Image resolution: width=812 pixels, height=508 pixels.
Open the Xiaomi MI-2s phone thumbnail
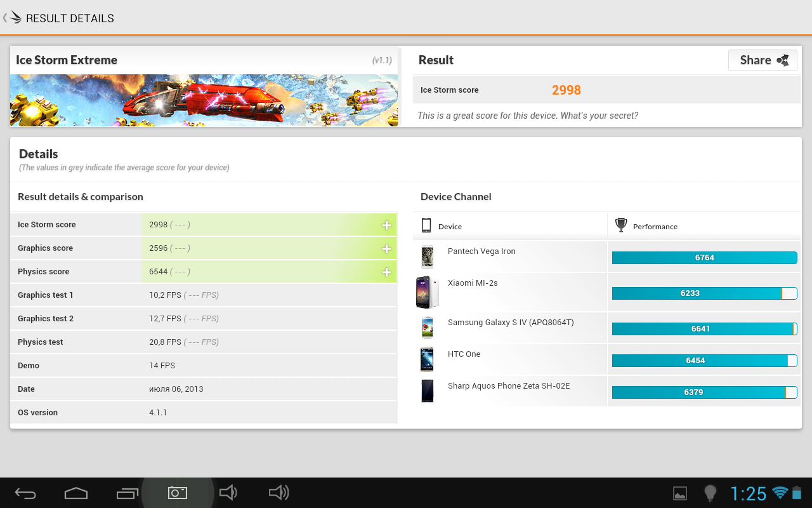coord(427,292)
